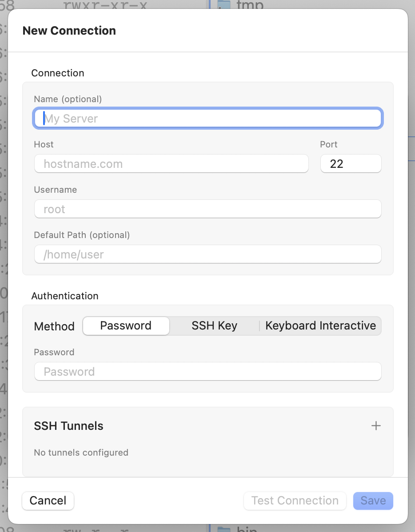Cancel the new connection dialog

tap(48, 501)
